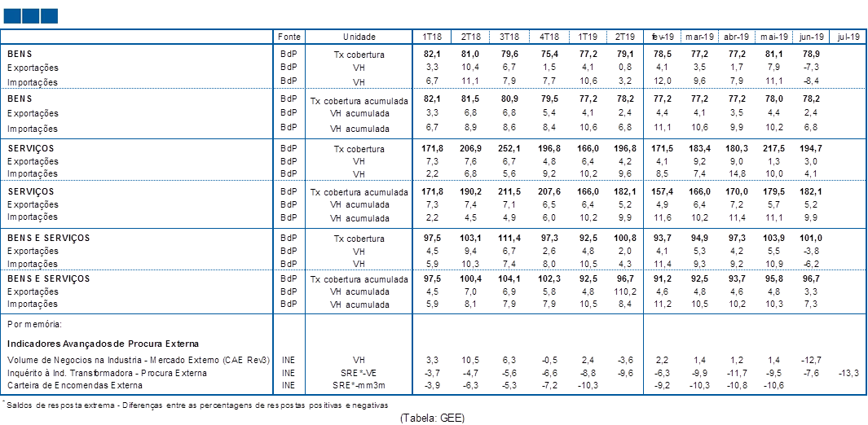The height and width of the screenshot is (425, 868).
Task: Click 'Tx cobertura acumulada' in BENS E SERVIÇOS row
Action: 359,279
